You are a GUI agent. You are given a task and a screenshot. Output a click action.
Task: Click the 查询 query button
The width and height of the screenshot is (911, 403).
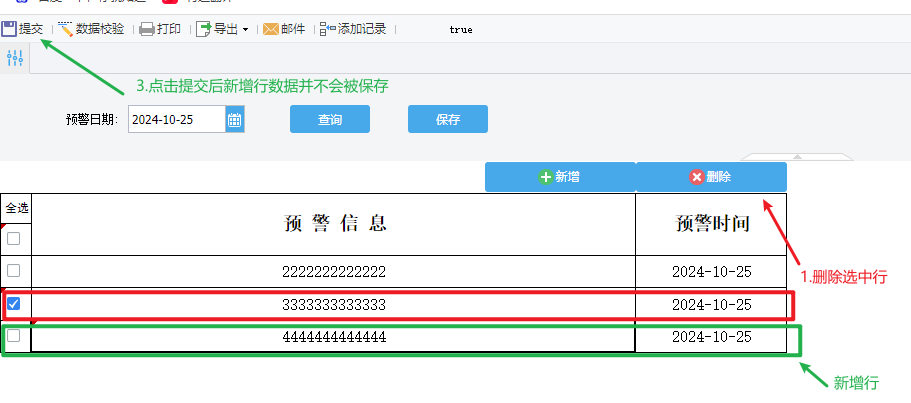[x=330, y=120]
